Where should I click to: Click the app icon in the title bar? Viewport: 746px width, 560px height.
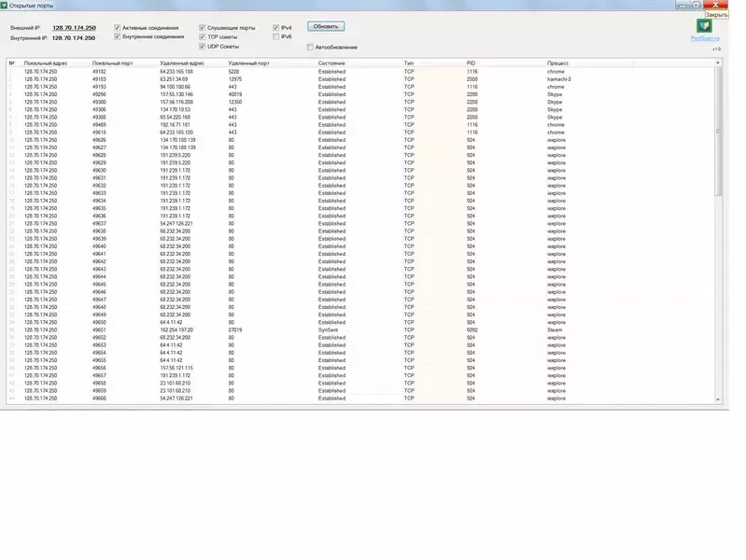4,6
